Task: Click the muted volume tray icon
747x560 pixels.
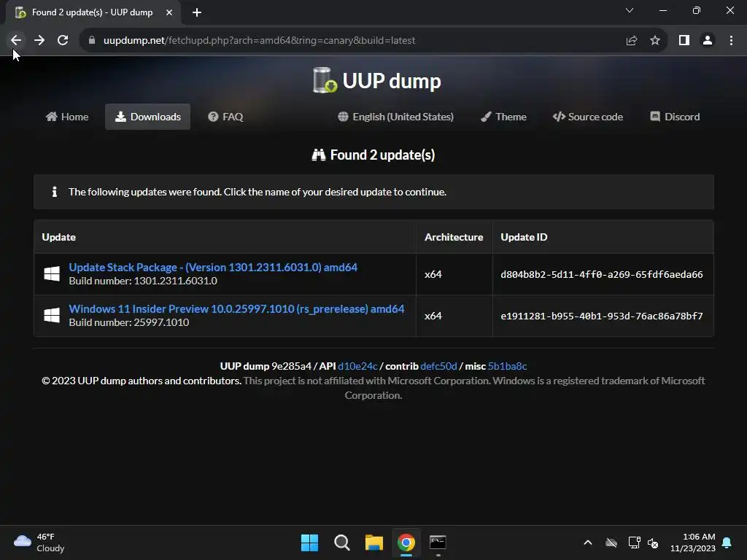Action: pos(653,542)
